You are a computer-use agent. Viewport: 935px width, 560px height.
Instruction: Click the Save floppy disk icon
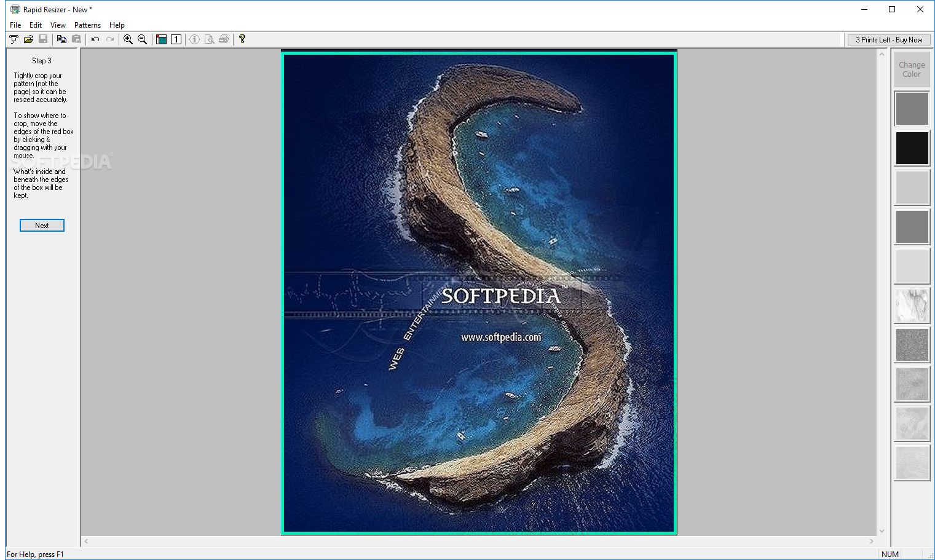point(43,39)
